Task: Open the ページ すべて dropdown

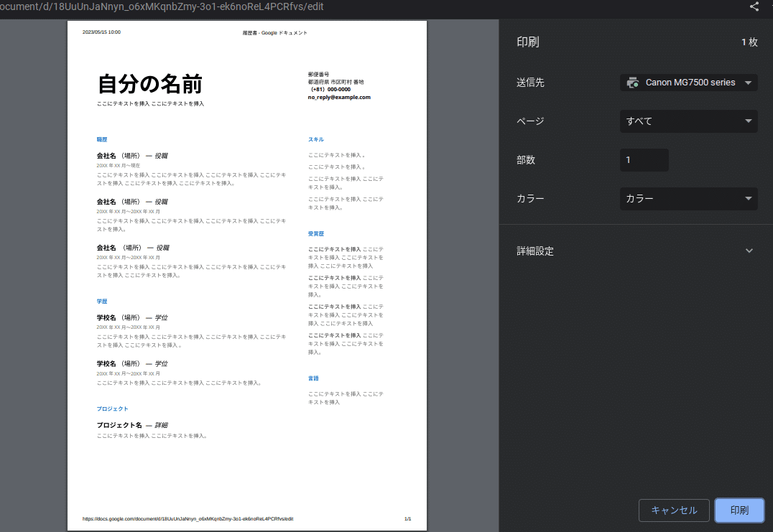Action: (x=688, y=121)
